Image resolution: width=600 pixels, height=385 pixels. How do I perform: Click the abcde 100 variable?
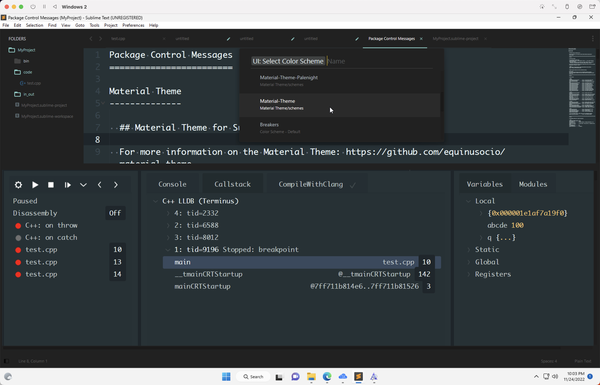pos(505,225)
